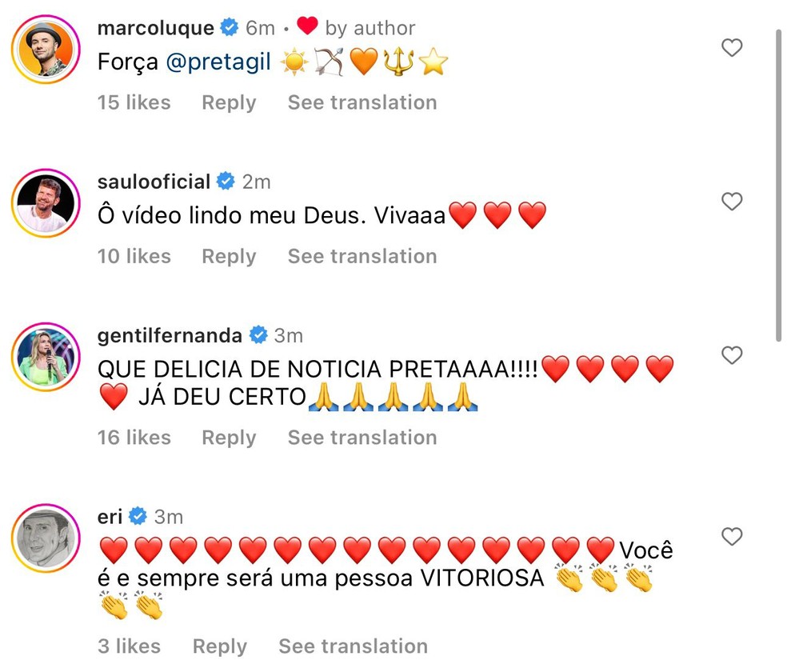Open sauloficial's profile avatar
The image size is (787, 672).
point(46,203)
